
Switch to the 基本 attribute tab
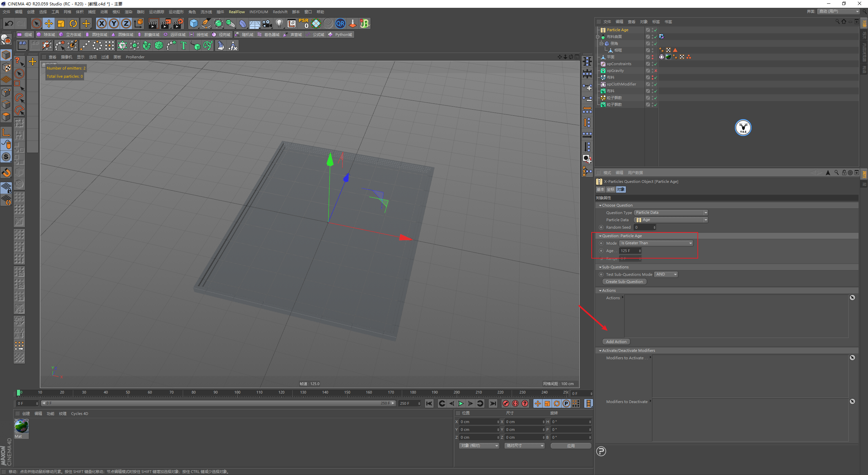(600, 190)
